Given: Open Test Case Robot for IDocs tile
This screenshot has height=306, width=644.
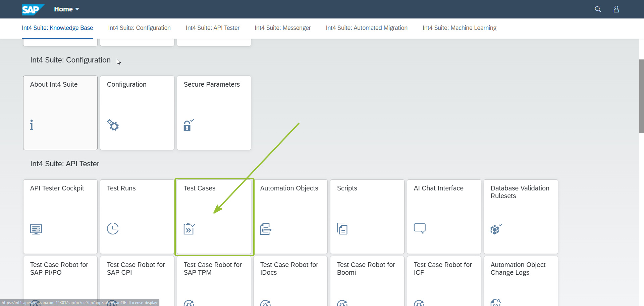Looking at the screenshot, I should (290, 281).
